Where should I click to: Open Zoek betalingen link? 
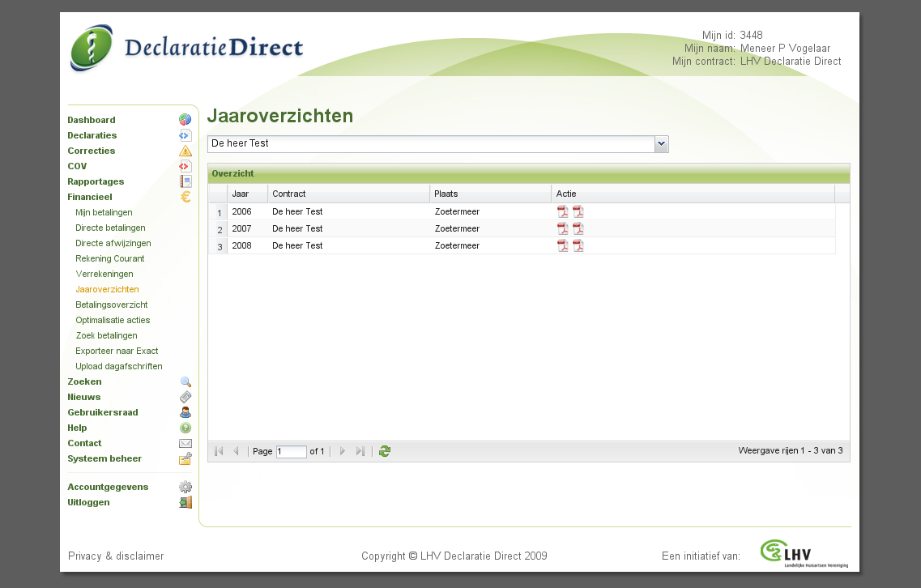(106, 335)
